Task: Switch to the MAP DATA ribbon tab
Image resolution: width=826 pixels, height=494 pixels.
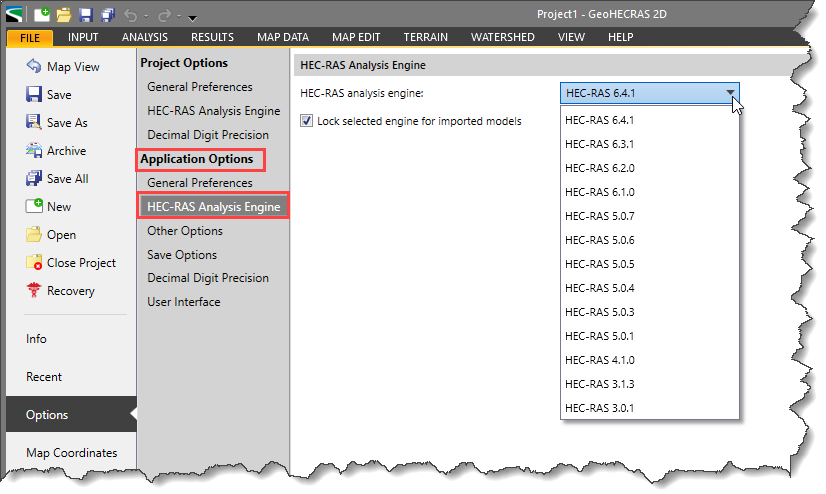Action: tap(283, 37)
